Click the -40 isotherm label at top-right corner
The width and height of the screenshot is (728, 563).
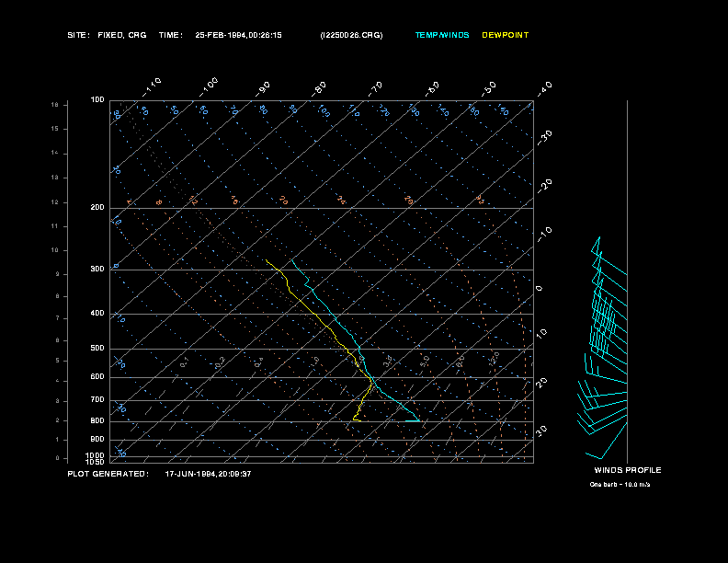point(545,89)
